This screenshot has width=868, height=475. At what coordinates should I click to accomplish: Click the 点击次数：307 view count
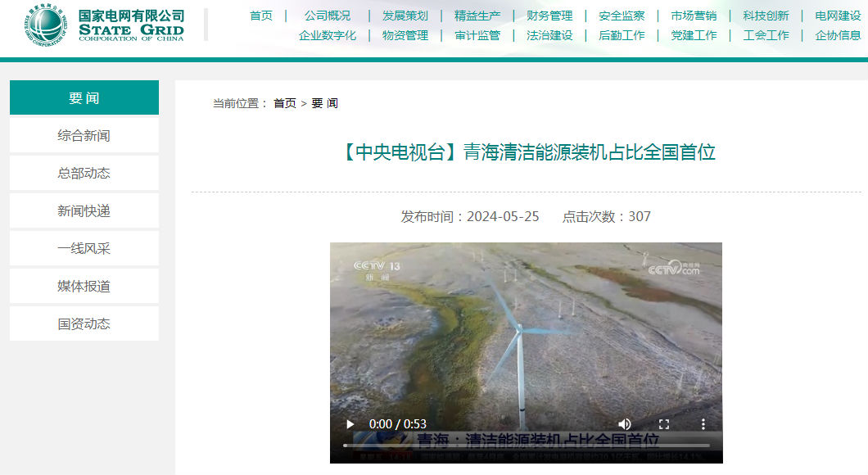[607, 216]
